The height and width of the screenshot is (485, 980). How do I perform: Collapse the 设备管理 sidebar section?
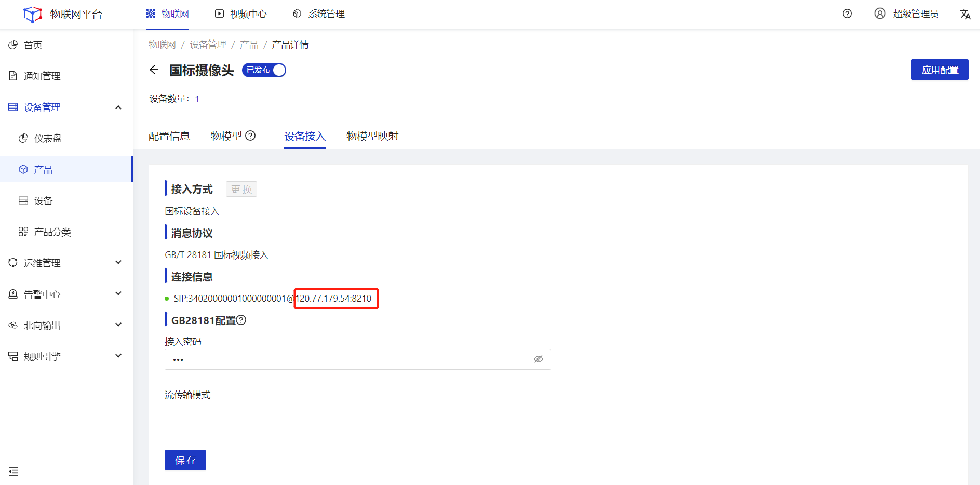118,107
